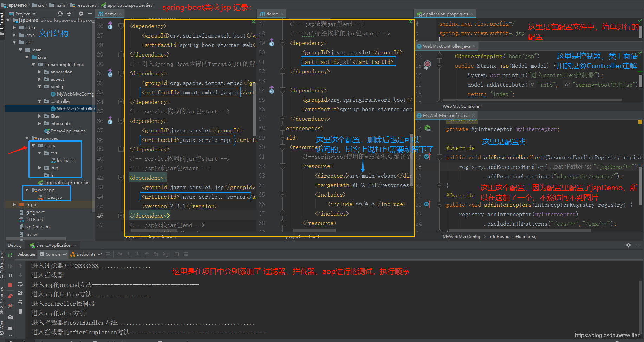This screenshot has width=644, height=342.
Task: Trace the current stream chain
Action: 186,254
